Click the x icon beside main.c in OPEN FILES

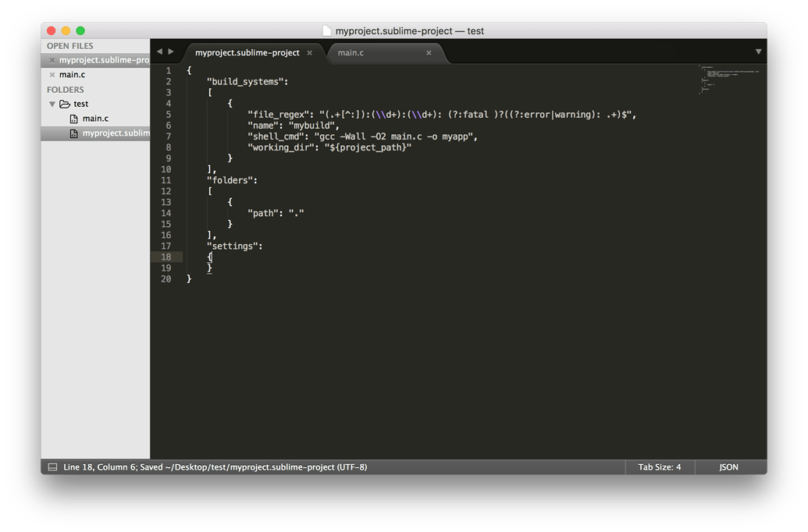tap(51, 74)
